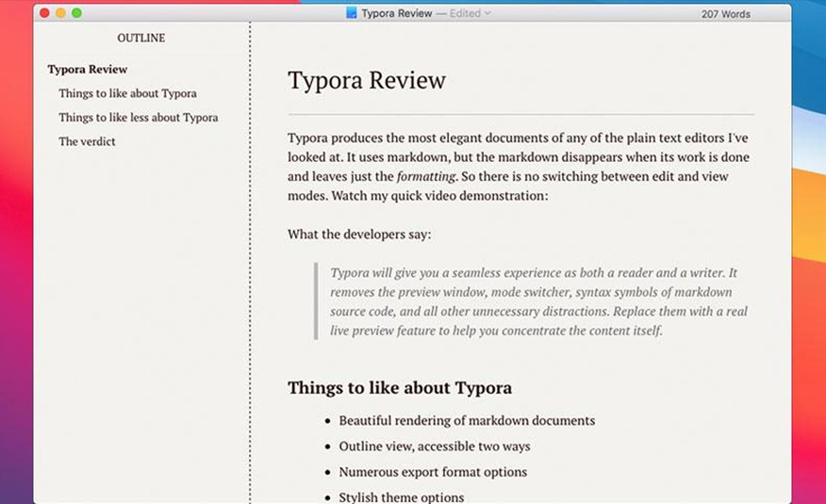The image size is (826, 504).
Task: Click bullet Outline view, accessible two ways
Action: click(435, 447)
